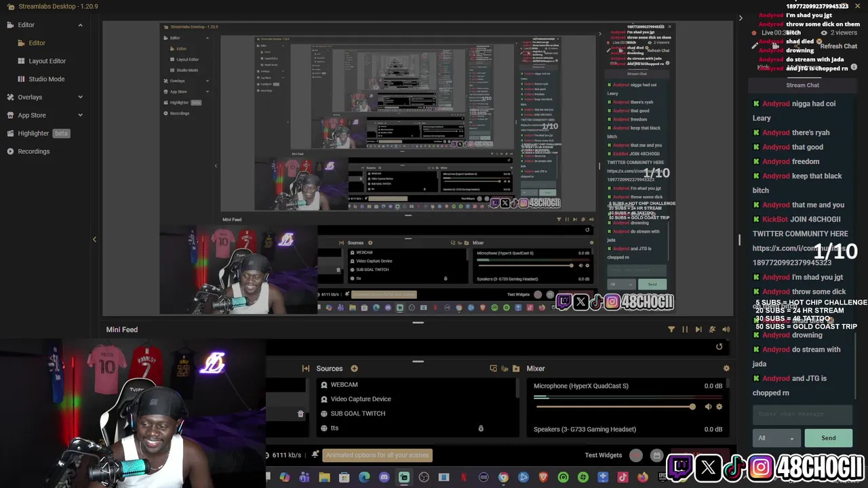Viewport: 868px width, 488px height.
Task: Click the Recordings play icon
Action: 10,151
